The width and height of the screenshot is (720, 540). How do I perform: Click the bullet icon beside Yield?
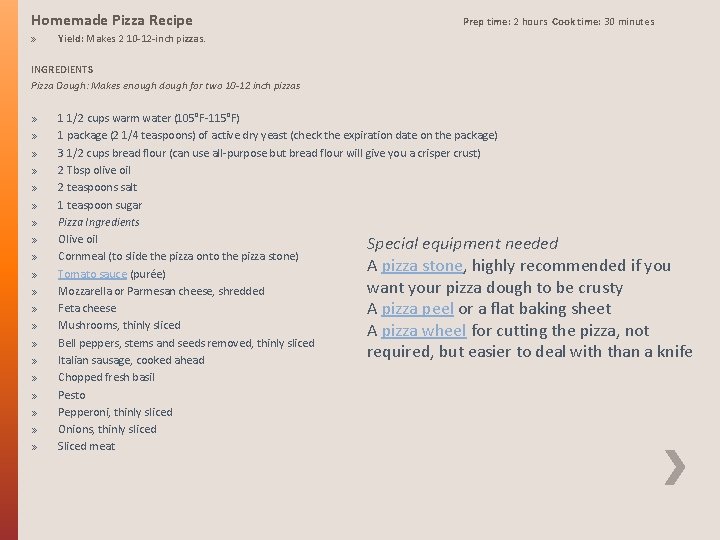[x=34, y=39]
